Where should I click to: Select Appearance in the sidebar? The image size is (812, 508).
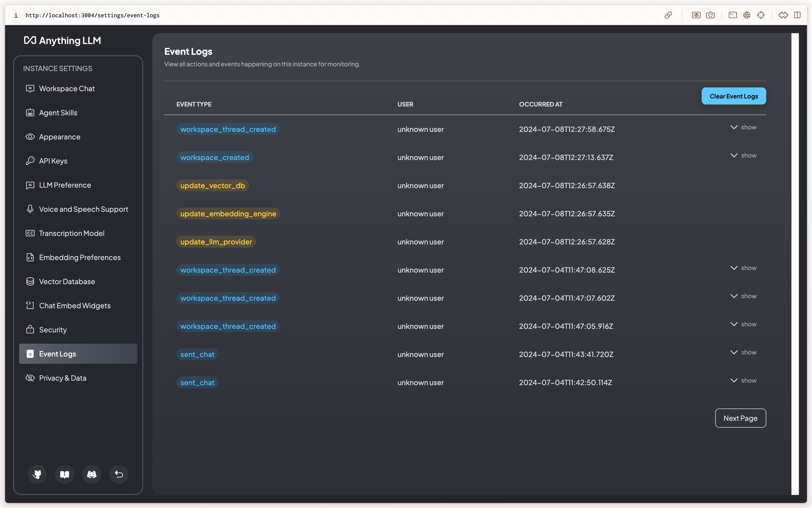click(60, 137)
